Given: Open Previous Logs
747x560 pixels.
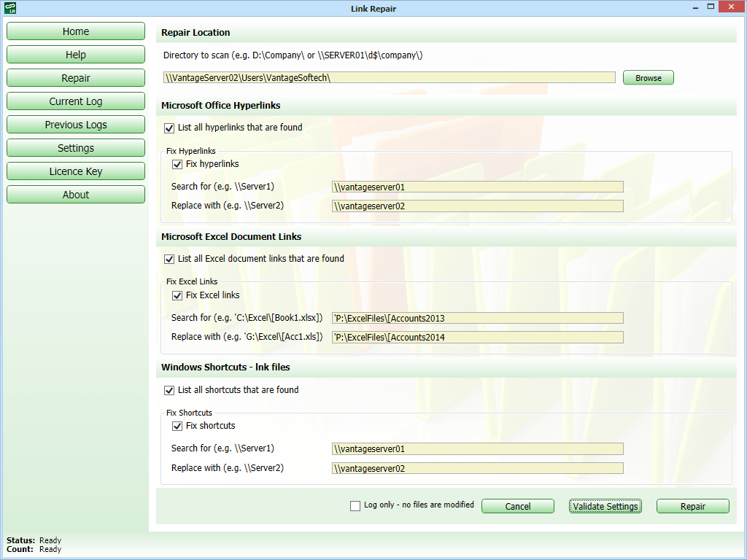Looking at the screenshot, I should tap(75, 124).
